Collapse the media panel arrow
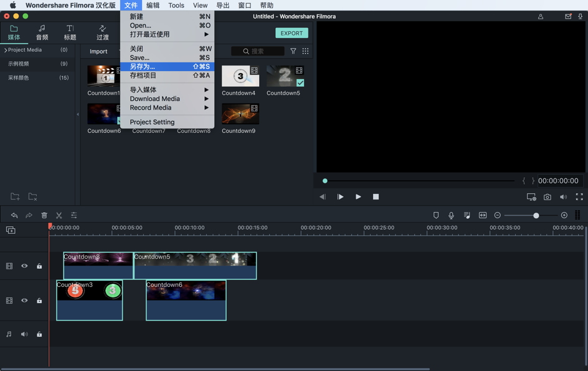This screenshot has height=371, width=588. pyautogui.click(x=78, y=114)
